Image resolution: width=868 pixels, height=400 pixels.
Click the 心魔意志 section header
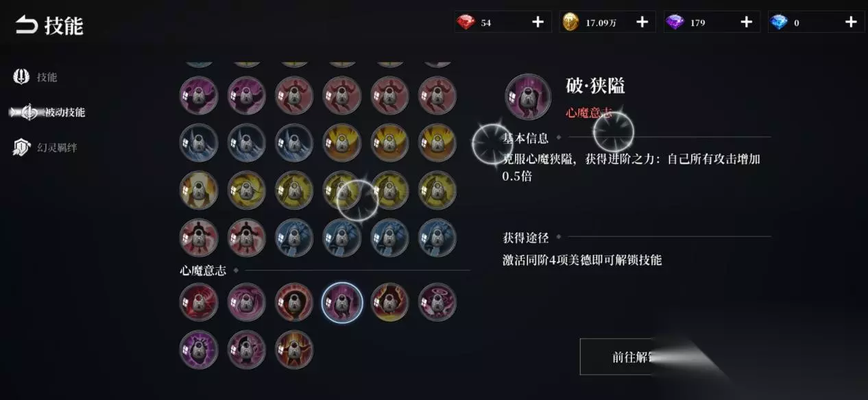coord(203,271)
